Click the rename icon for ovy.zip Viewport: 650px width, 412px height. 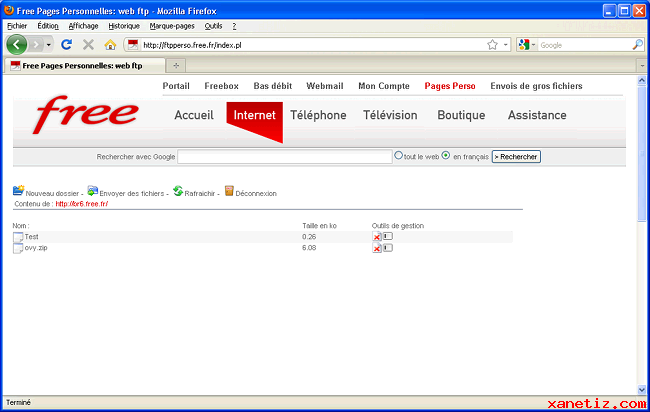click(388, 248)
